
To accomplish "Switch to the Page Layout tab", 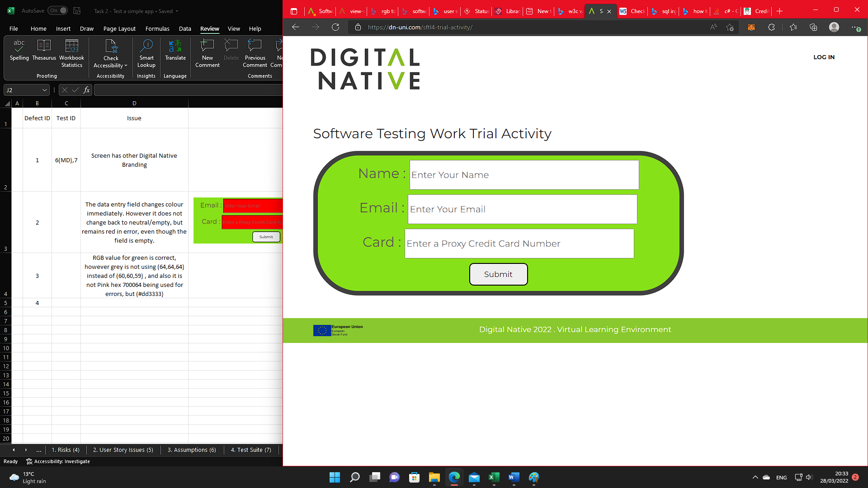I will tap(119, 28).
